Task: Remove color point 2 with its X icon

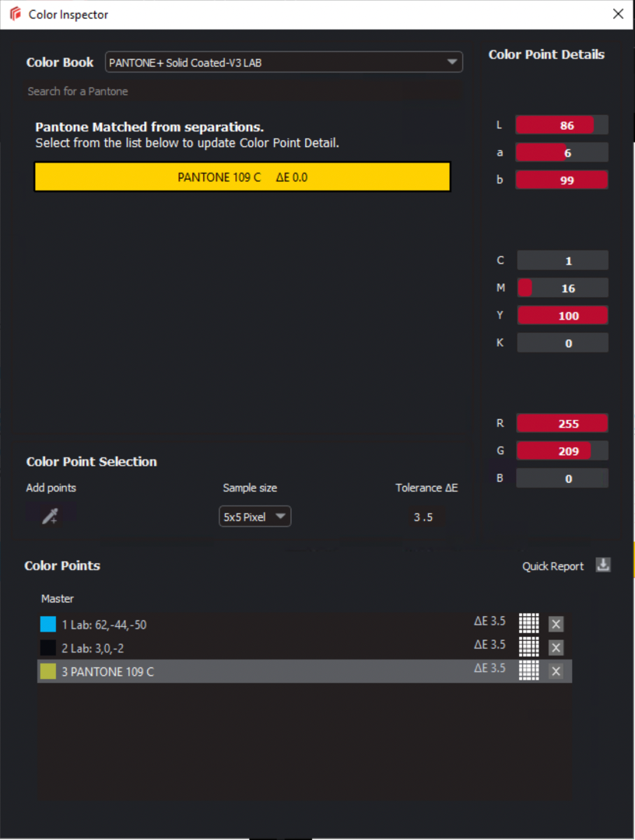Action: (556, 647)
